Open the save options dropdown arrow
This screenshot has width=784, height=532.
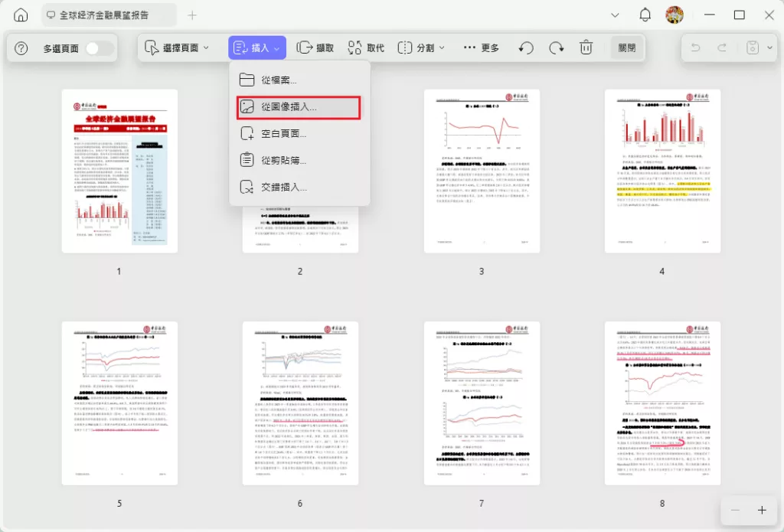(769, 47)
